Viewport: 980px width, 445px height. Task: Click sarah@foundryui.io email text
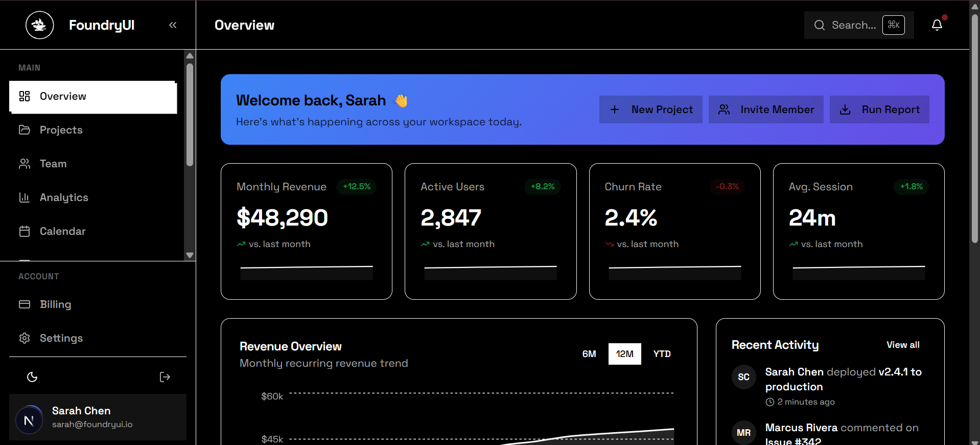[x=92, y=425]
